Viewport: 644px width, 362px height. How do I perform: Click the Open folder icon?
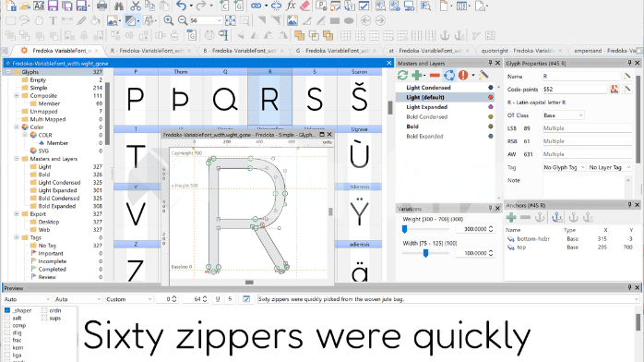(25, 6)
